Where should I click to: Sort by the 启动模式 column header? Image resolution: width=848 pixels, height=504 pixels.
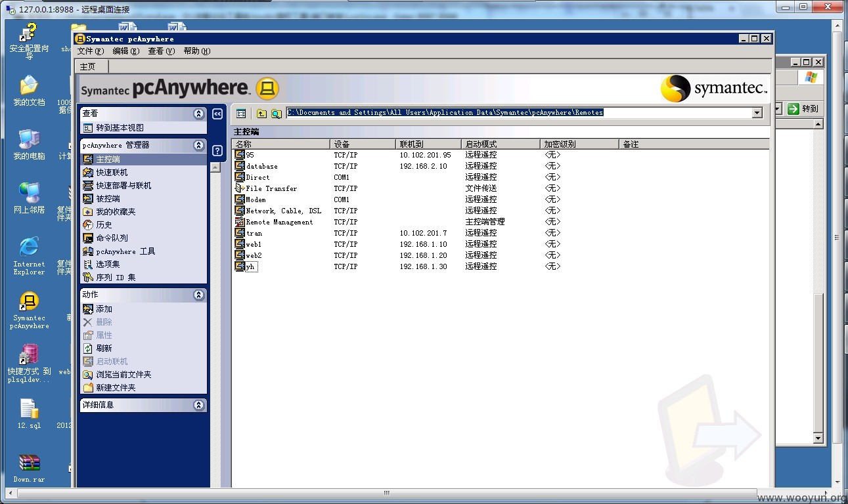[x=501, y=144]
